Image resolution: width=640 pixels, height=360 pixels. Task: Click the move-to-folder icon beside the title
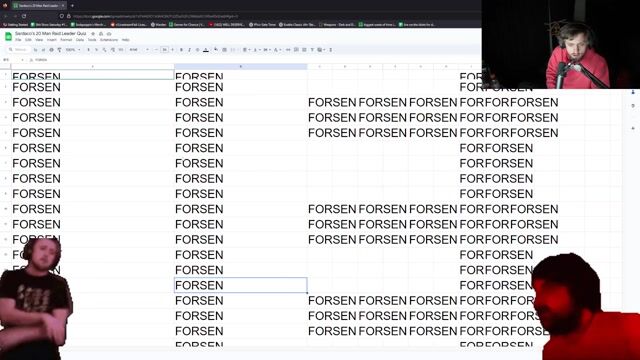tap(101, 33)
